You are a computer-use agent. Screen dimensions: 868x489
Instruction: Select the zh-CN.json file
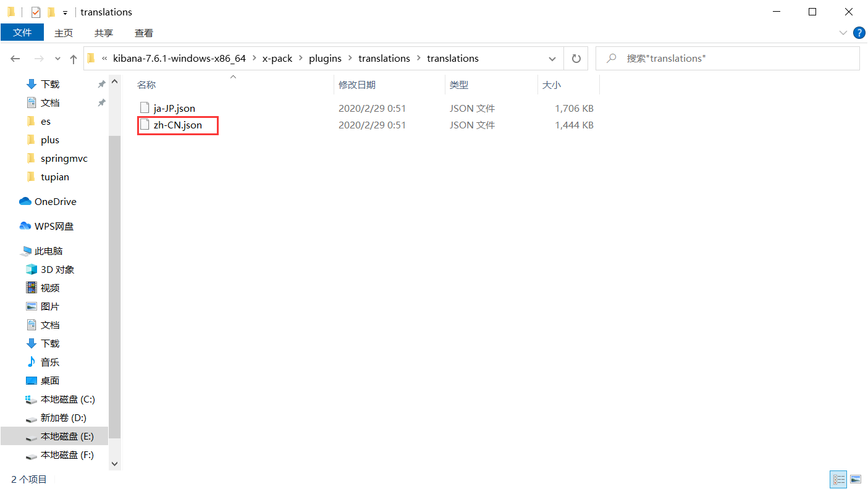pyautogui.click(x=178, y=125)
